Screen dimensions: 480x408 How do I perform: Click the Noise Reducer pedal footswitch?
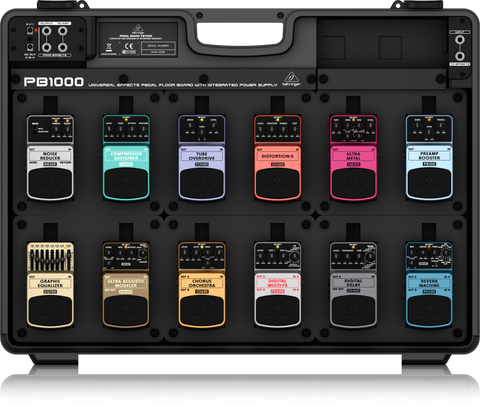coord(50,183)
